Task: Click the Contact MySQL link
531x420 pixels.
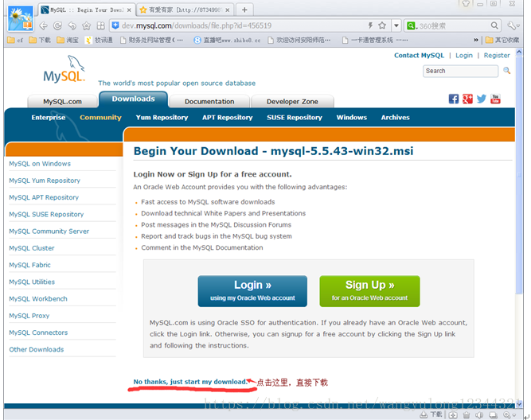Action: 419,55
